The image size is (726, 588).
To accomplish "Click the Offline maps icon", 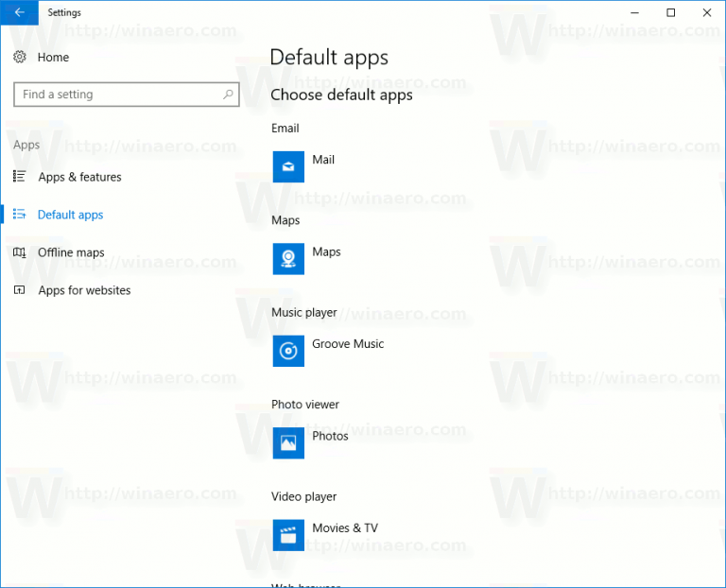I will click(19, 252).
